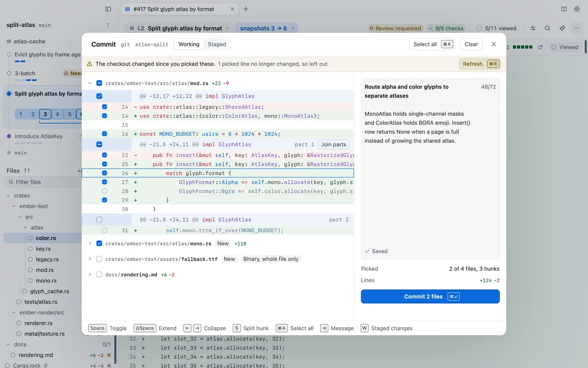588x368 pixels.
Task: Expand the fallback.ttf file section
Action: [90, 259]
